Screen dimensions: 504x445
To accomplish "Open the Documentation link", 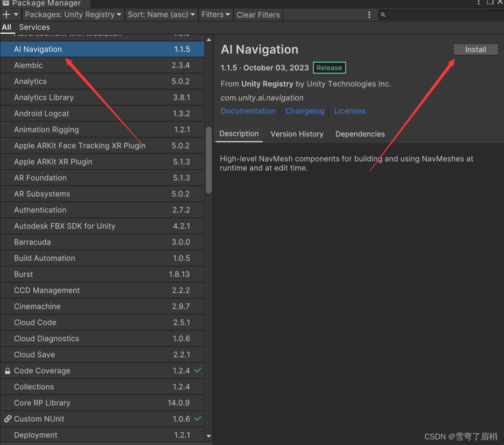I will click(x=248, y=111).
